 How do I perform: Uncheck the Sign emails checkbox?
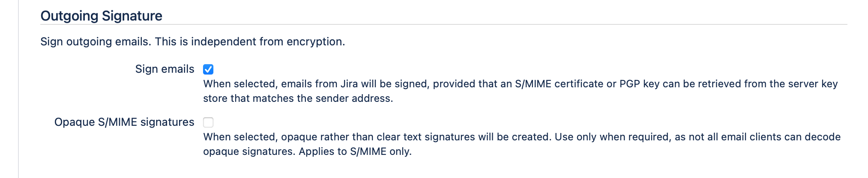(208, 69)
